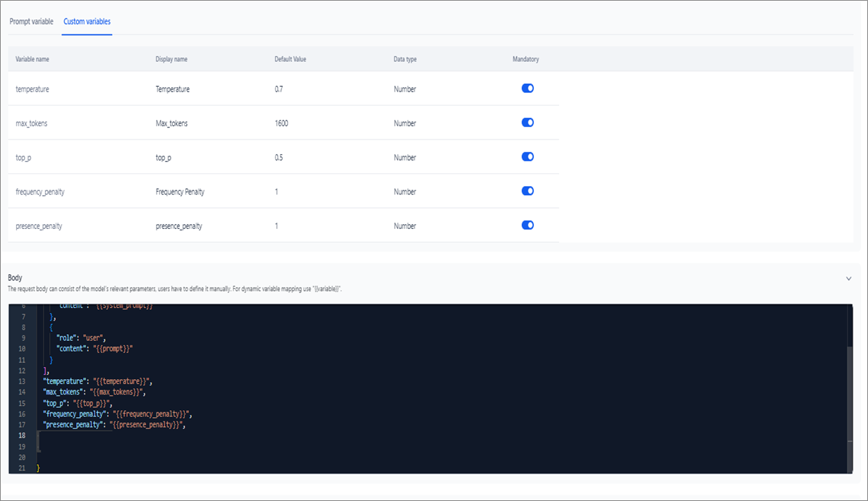The image size is (868, 501).
Task: Switch off presence_penalty Mandatory toggle
Action: tap(527, 225)
